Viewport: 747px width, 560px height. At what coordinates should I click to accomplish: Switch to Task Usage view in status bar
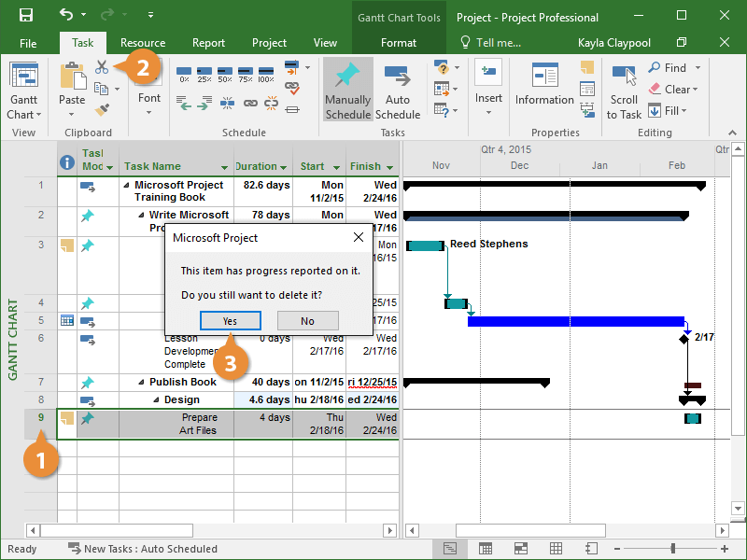pyautogui.click(x=486, y=549)
